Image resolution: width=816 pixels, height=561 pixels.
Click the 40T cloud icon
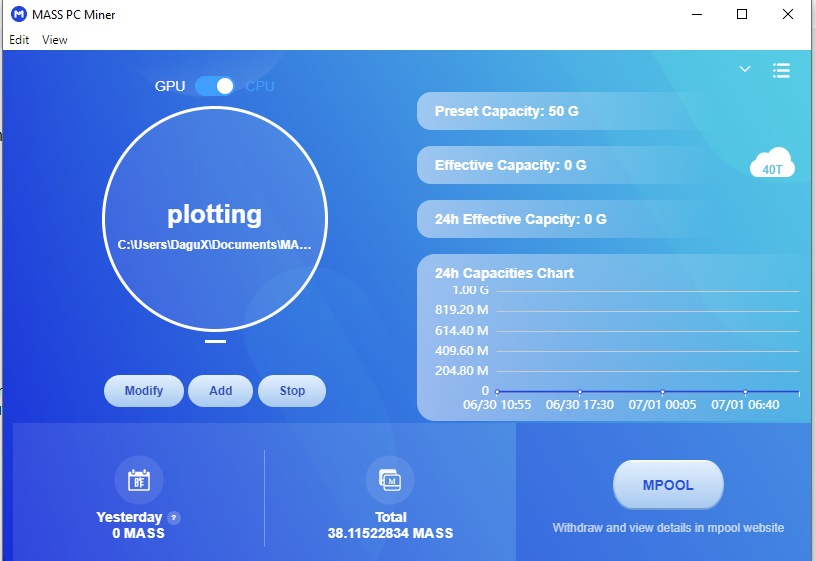pos(772,164)
